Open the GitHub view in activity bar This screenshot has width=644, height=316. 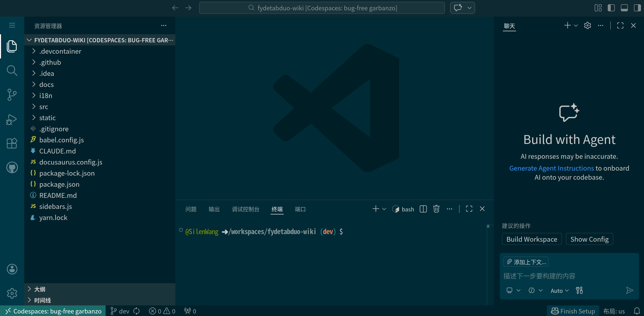coord(12,167)
